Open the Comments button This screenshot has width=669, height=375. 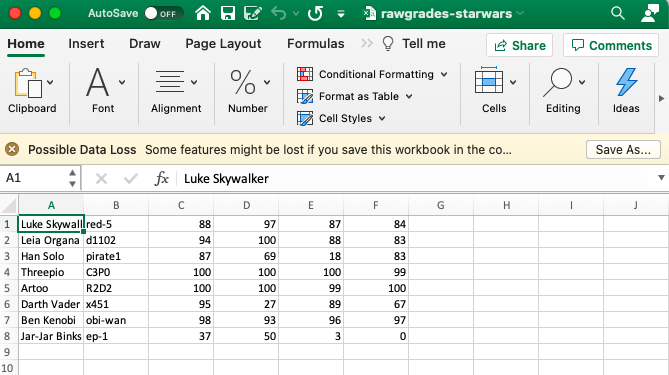coord(611,45)
